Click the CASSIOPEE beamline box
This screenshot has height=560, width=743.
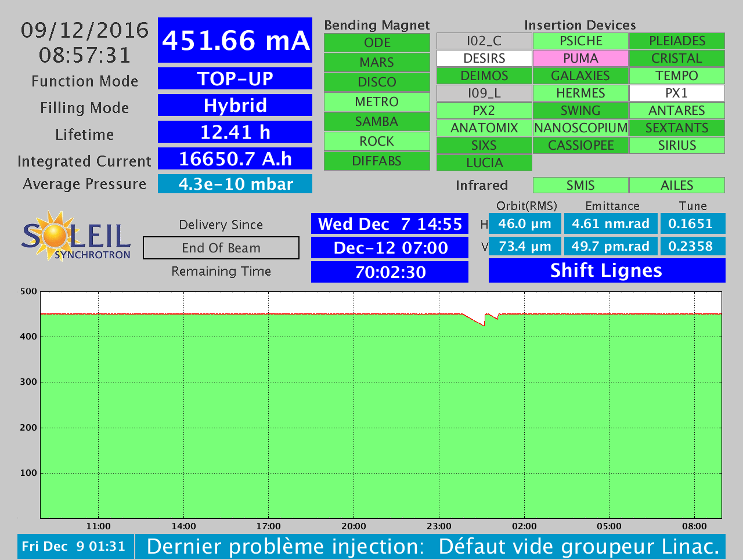point(580,146)
